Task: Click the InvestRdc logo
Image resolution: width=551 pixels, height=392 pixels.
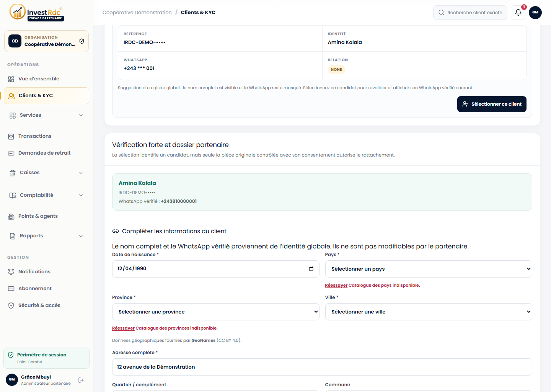Action: pos(36,12)
